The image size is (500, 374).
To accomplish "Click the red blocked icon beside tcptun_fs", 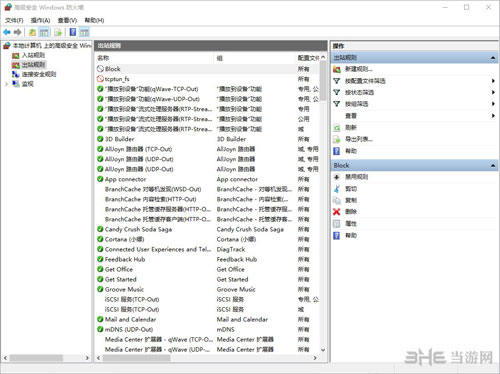I will 100,79.
